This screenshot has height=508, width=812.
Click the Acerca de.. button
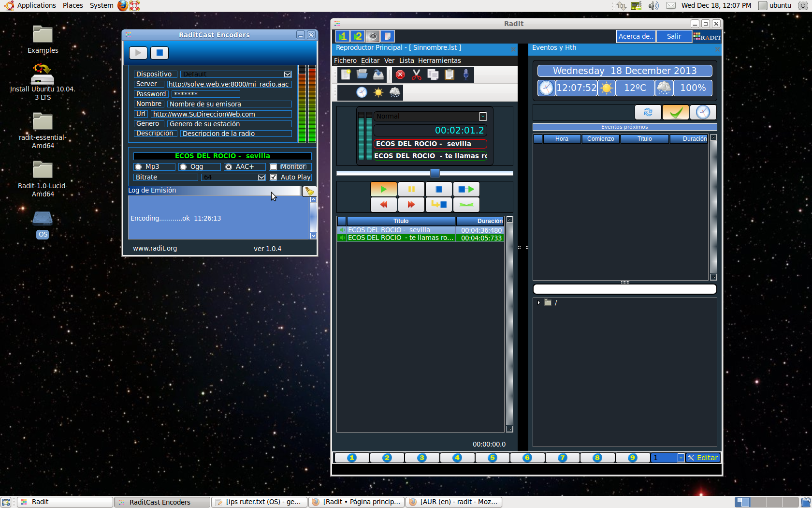[x=636, y=36]
